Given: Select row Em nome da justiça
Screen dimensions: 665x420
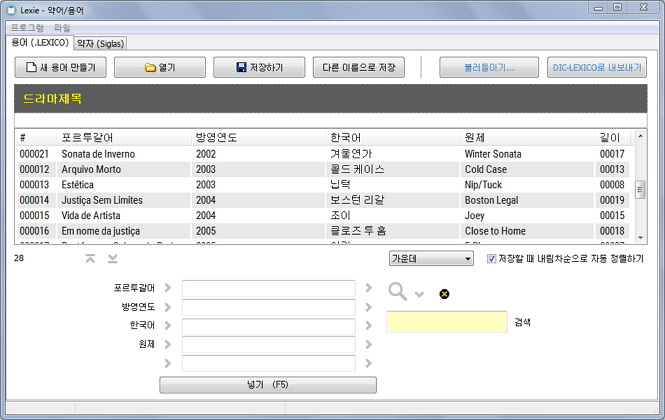Looking at the screenshot, I should pyautogui.click(x=323, y=231).
